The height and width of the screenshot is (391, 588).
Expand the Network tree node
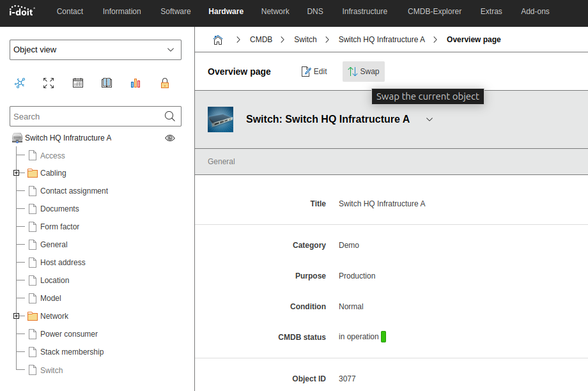coord(16,316)
